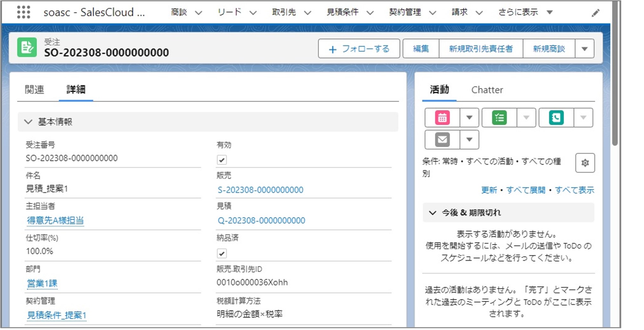Screen dimensions: 644x330
Task: Open the 契約管理 navigation item
Action: coord(405,12)
